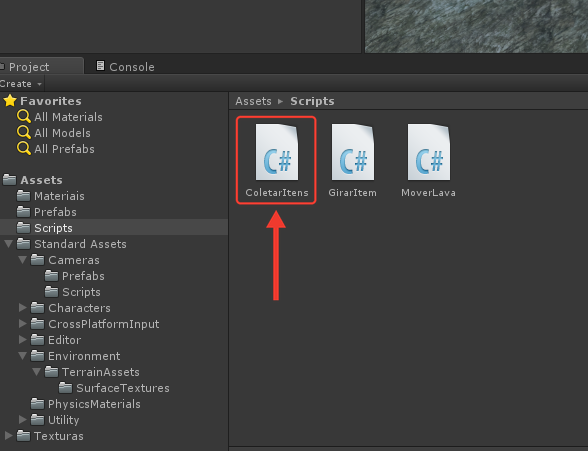This screenshot has width=588, height=451.
Task: Click search icon beside All Prefabs
Action: click(24, 149)
